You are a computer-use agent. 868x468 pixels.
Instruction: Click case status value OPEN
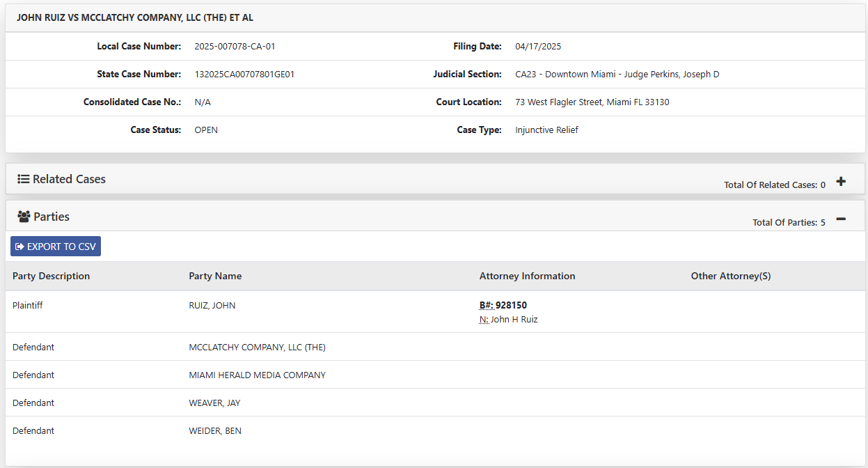point(206,130)
